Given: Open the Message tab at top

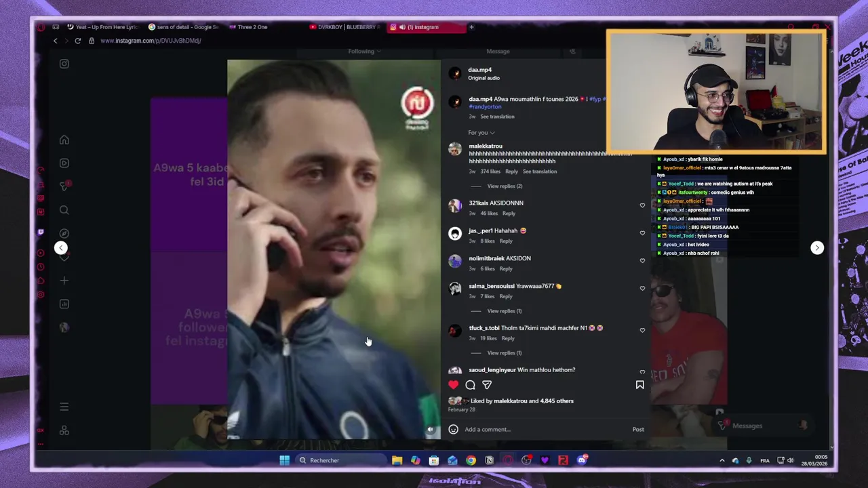Looking at the screenshot, I should click(498, 52).
